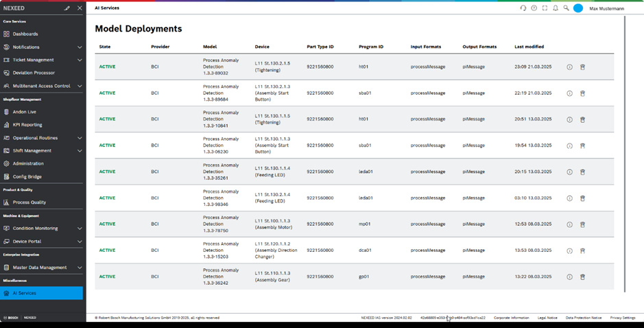
Task: Expand the Notifications menu chevron
Action: click(x=80, y=47)
